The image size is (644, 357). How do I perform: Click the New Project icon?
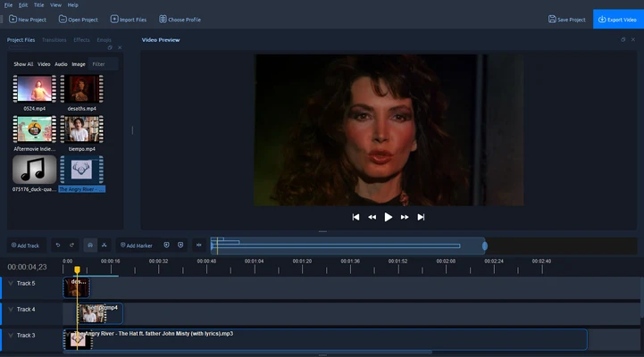click(13, 19)
